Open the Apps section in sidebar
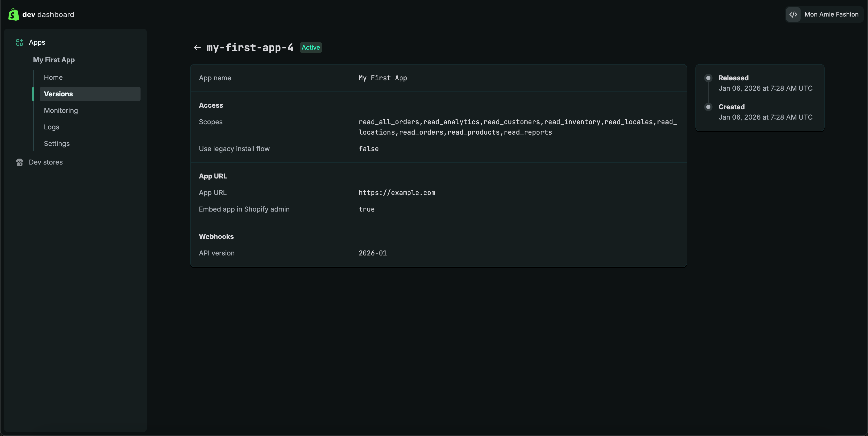This screenshot has height=436, width=868. click(37, 42)
